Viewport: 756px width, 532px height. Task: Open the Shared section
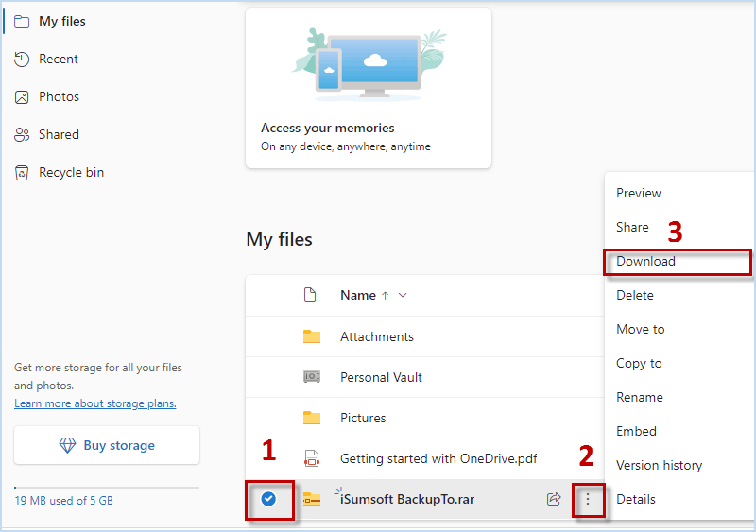59,134
